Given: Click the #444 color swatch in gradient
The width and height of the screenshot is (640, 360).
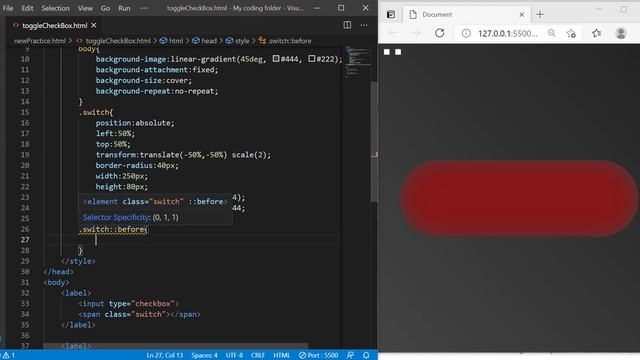Looking at the screenshot, I should point(276,59).
